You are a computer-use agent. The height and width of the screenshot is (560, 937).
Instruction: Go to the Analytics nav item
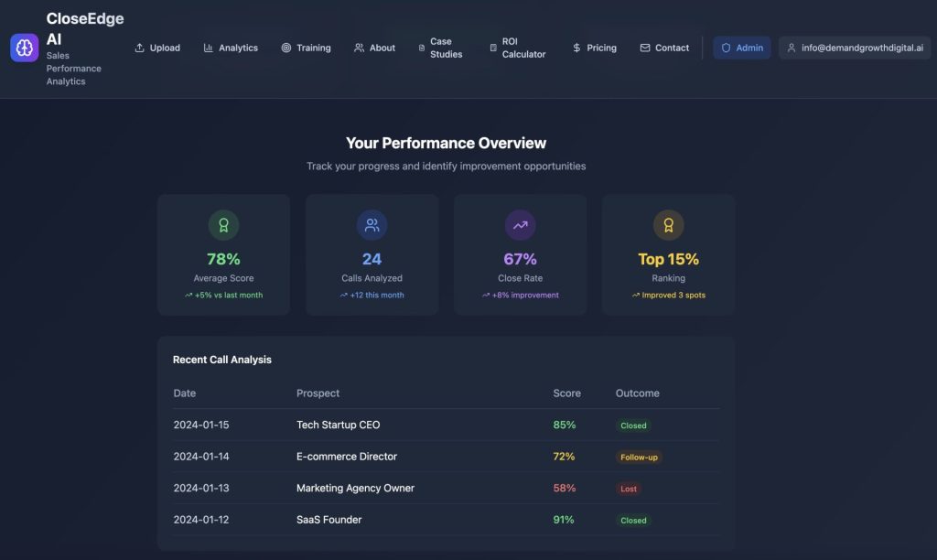[x=231, y=48]
